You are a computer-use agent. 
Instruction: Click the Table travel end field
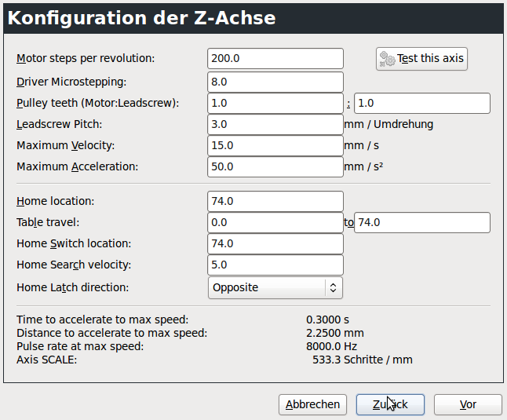coord(422,222)
